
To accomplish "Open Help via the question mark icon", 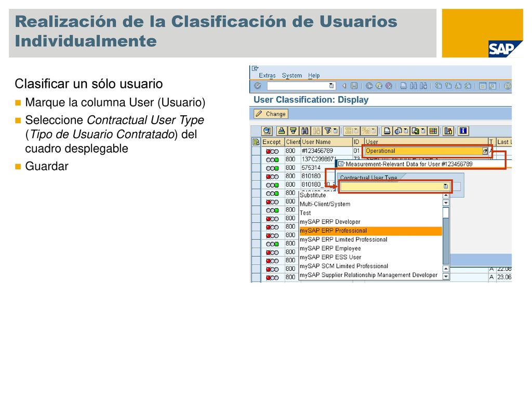I will point(508,86).
